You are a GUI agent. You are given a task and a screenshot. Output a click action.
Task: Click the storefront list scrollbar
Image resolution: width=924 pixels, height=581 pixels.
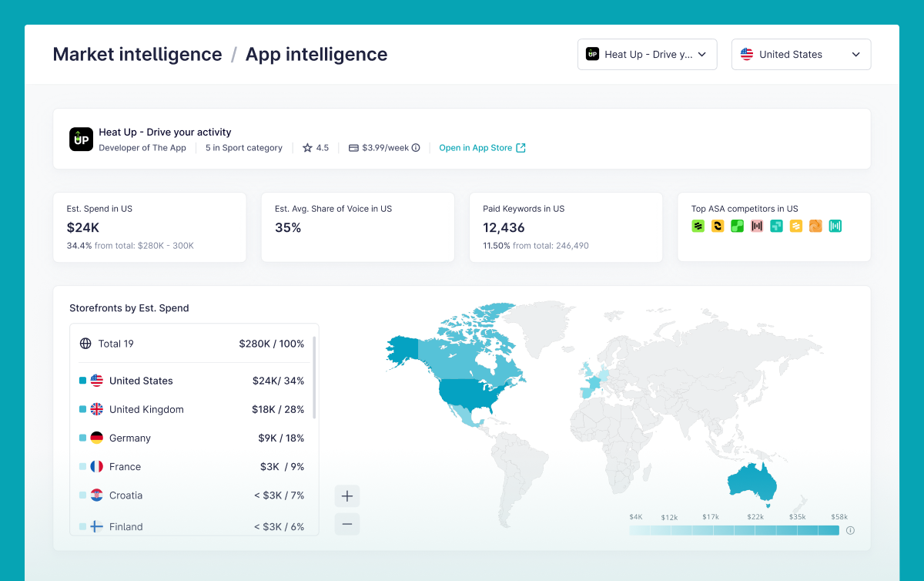(x=315, y=377)
